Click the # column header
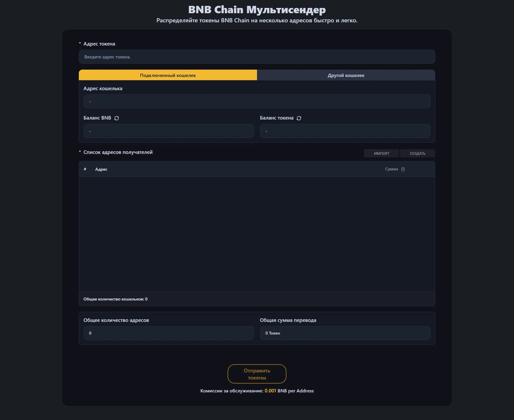The image size is (514, 420). point(85,169)
